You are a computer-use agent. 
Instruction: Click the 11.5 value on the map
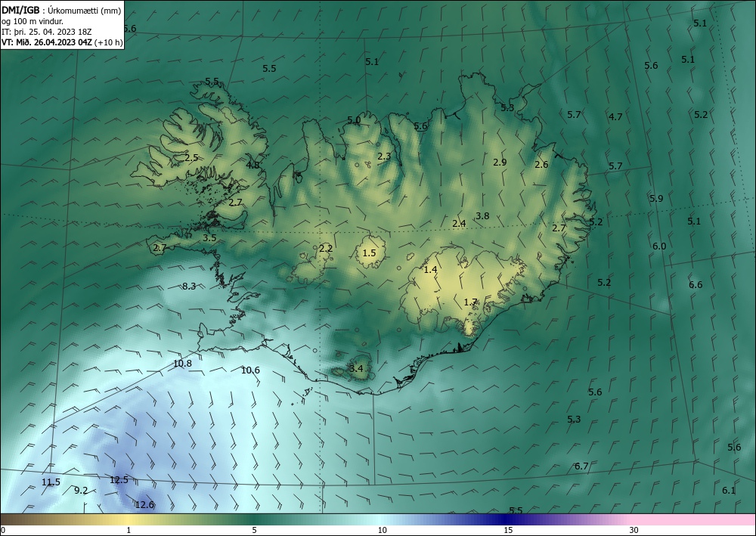coord(51,482)
